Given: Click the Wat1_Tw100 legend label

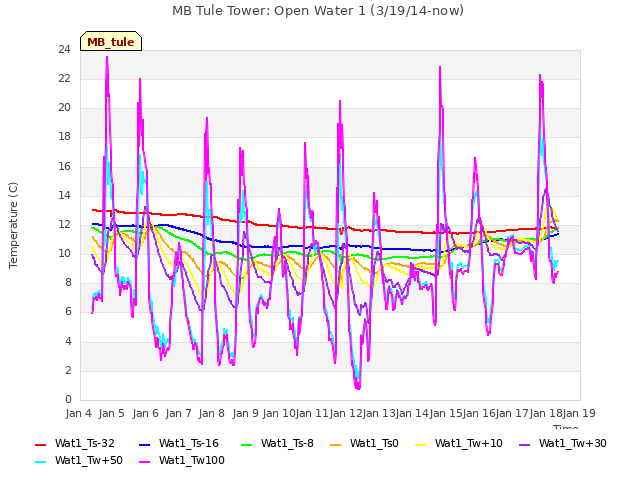Looking at the screenshot, I should (192, 460).
